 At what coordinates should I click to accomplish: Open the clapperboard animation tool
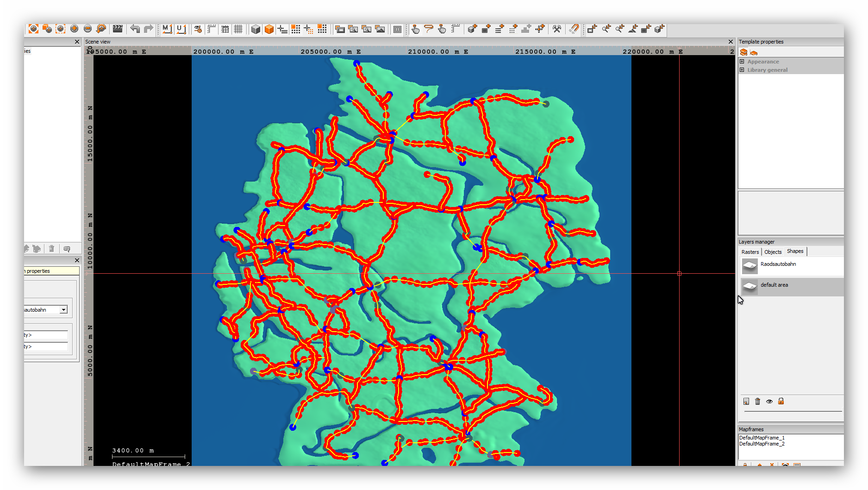click(x=118, y=29)
